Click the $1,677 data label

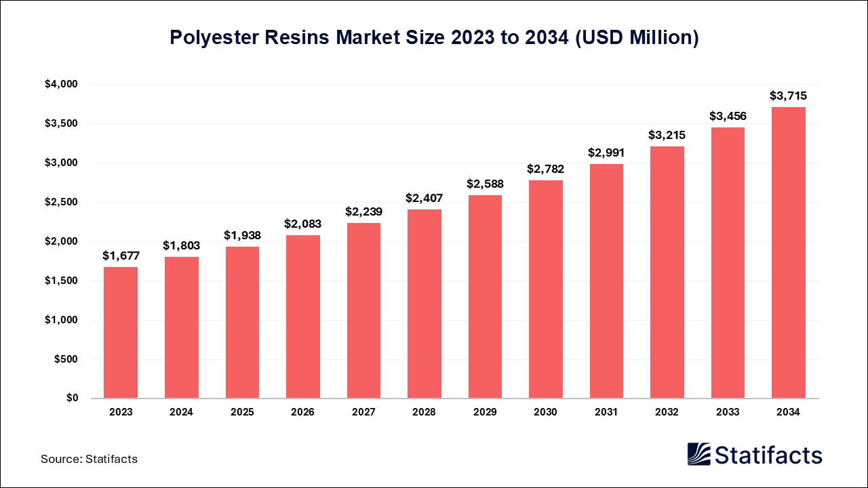121,256
